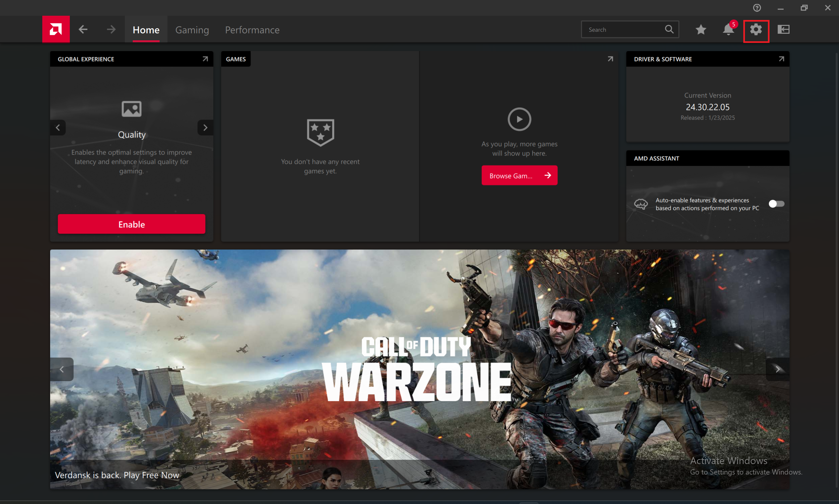The image size is (839, 504).
Task: Show next Global Experience profile
Action: [x=205, y=128]
